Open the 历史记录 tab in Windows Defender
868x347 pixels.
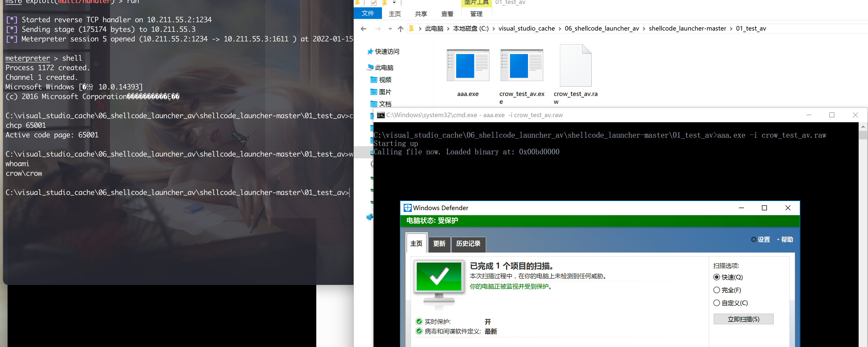468,244
